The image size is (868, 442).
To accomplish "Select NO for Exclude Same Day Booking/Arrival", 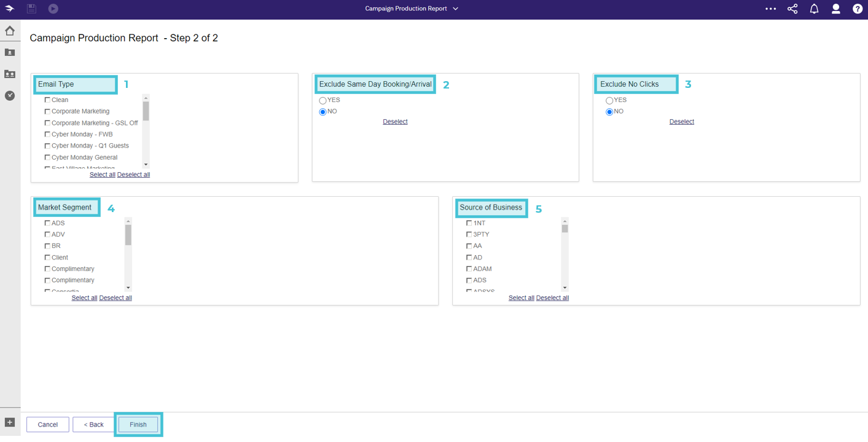I will 323,111.
